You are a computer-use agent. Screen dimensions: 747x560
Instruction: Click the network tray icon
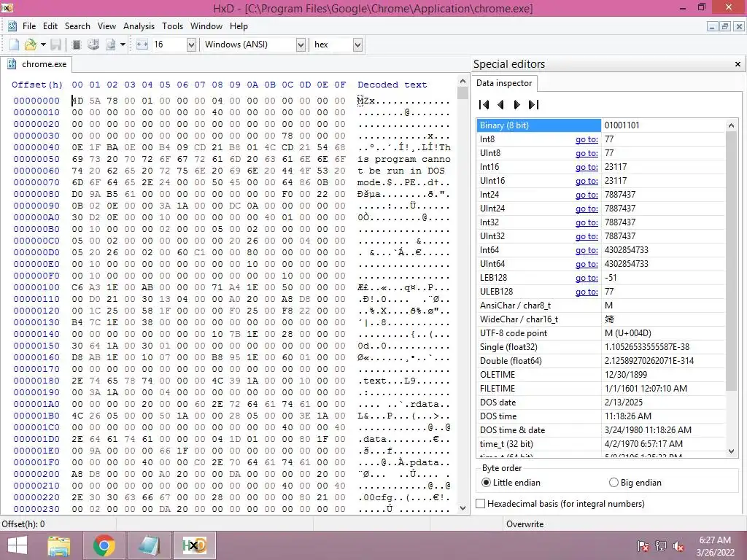(x=661, y=545)
